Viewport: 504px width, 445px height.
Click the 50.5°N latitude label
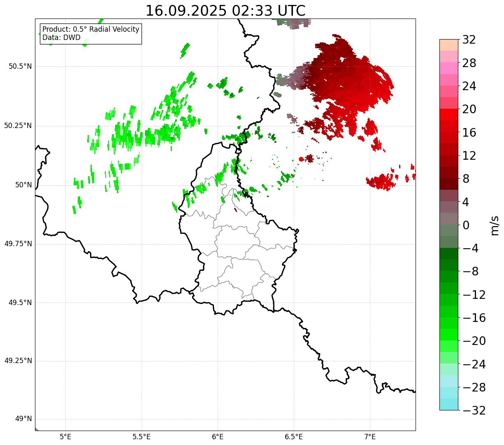click(x=20, y=67)
